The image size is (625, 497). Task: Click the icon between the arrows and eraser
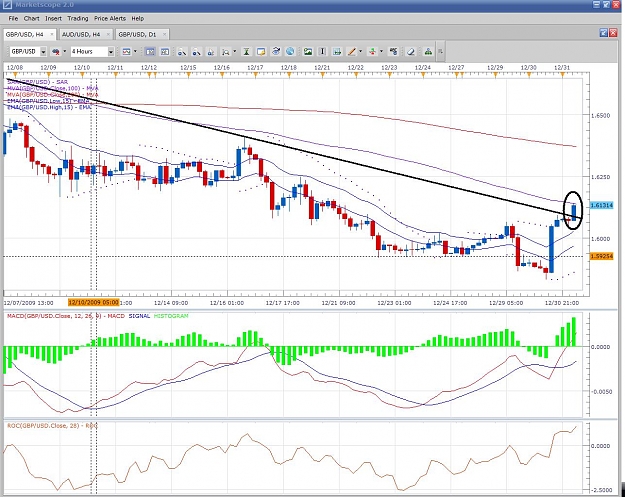[393, 52]
